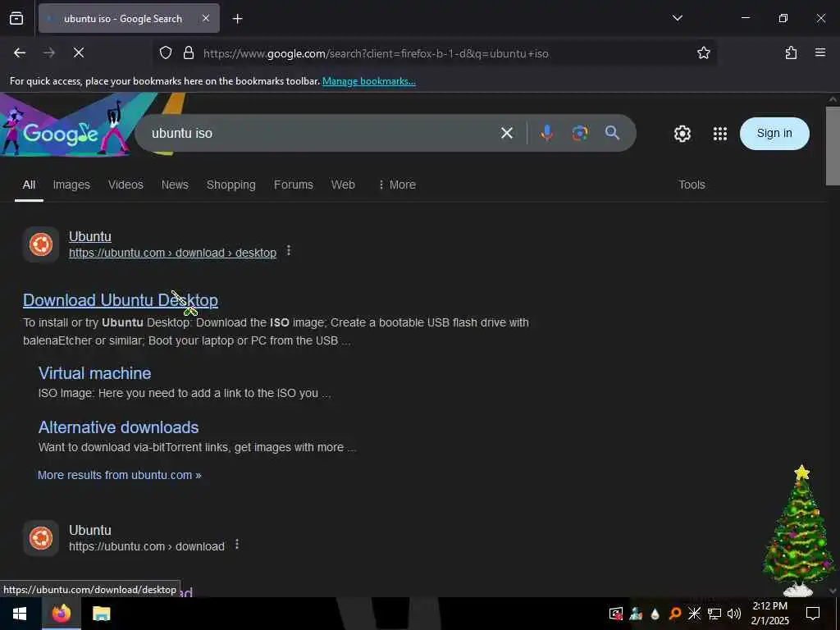Switch to the News tab
This screenshot has width=840, height=630.
pos(175,185)
